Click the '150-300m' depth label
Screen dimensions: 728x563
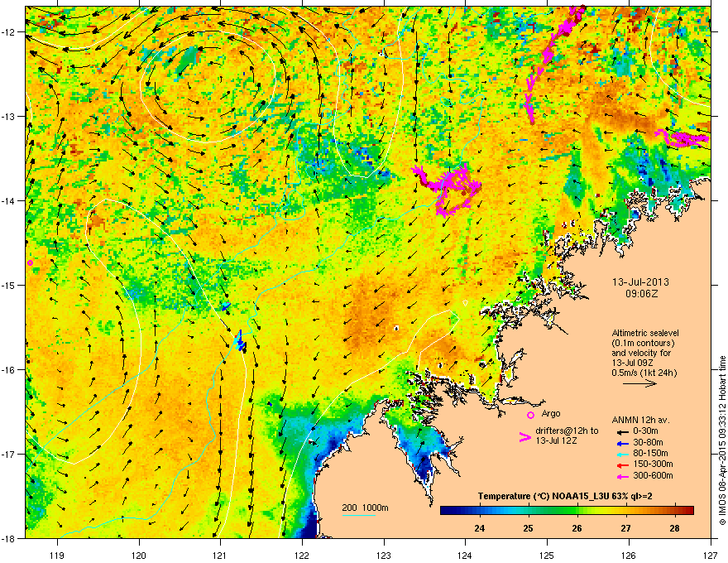(x=654, y=464)
